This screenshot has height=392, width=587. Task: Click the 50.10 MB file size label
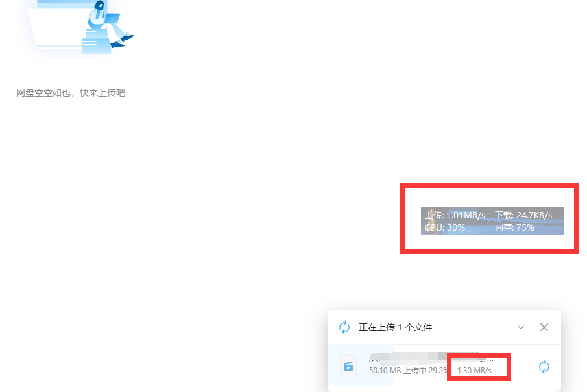tap(385, 371)
